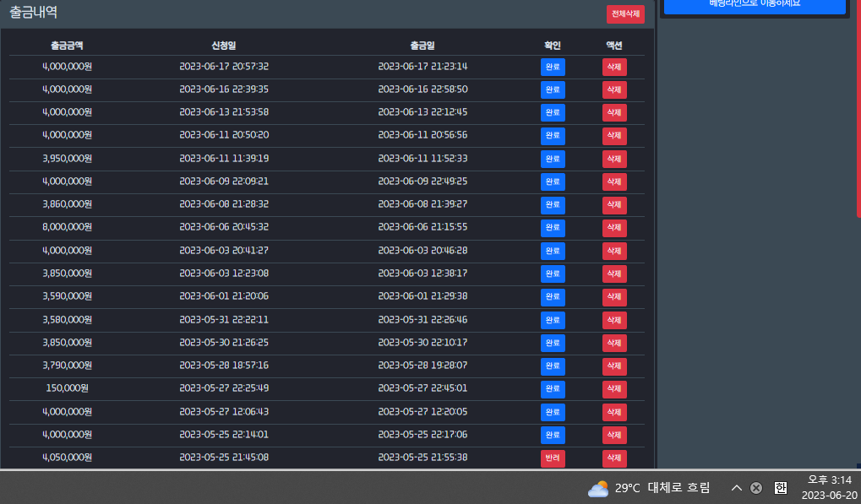This screenshot has width=861, height=504.
Task: Delete the 3,590,000원 withdrawal row
Action: coord(614,296)
